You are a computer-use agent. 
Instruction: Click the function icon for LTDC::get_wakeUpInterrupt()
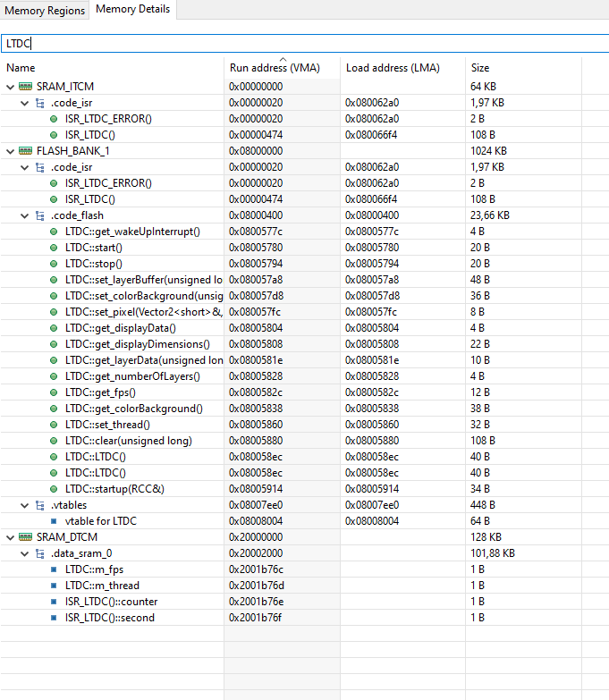click(x=54, y=232)
